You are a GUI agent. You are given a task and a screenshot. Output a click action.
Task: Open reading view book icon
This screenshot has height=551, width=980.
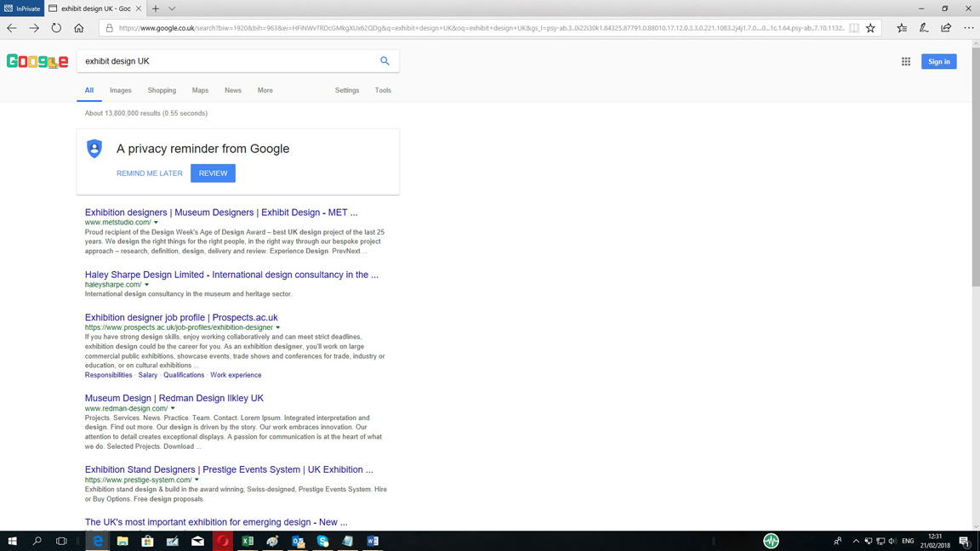(x=854, y=28)
